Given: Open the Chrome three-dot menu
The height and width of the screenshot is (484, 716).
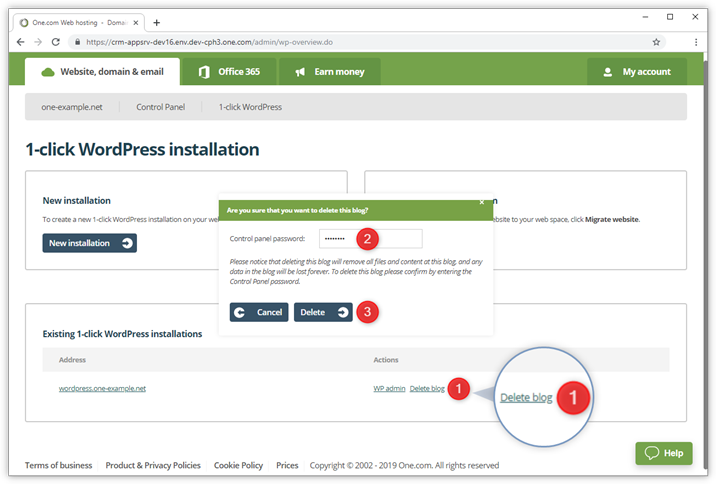Looking at the screenshot, I should pyautogui.click(x=696, y=42).
